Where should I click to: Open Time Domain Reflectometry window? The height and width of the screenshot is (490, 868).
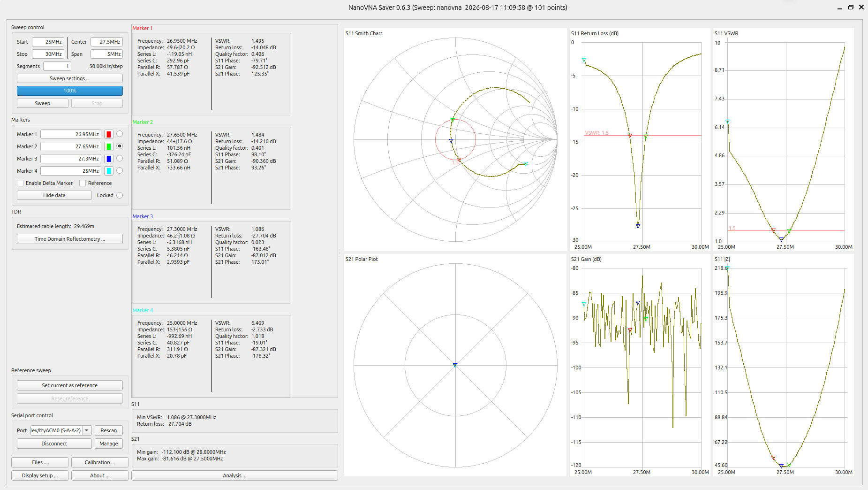pos(70,239)
